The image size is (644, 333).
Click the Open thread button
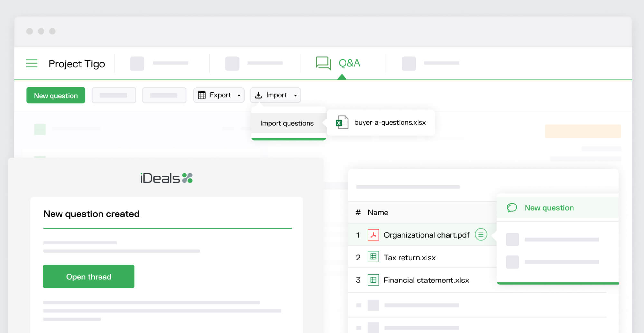(89, 276)
